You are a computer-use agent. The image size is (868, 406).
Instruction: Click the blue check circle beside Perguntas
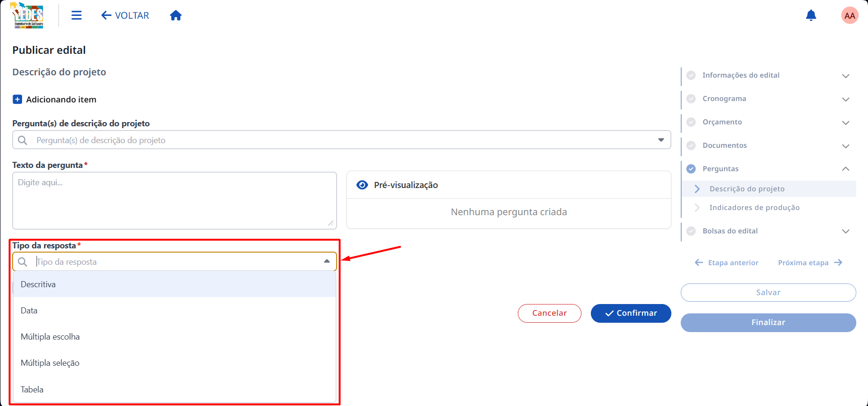coord(691,169)
